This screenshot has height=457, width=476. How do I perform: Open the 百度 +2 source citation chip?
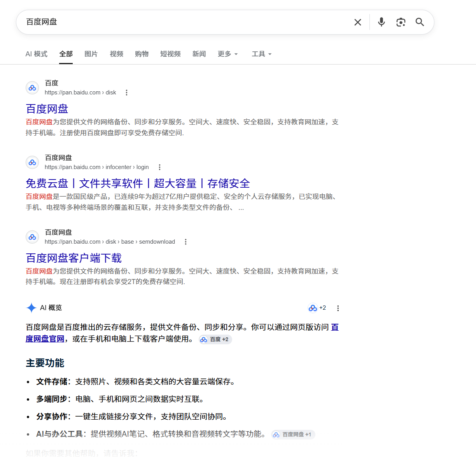click(215, 339)
